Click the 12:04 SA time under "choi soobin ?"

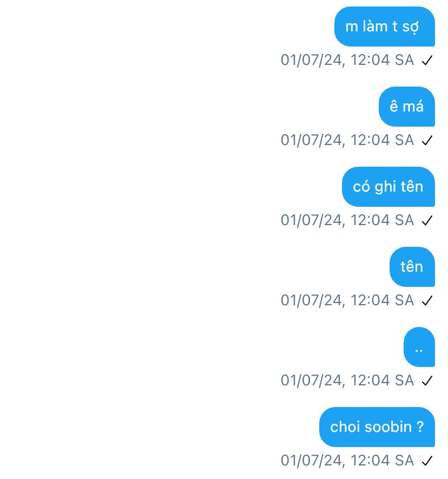(382, 461)
